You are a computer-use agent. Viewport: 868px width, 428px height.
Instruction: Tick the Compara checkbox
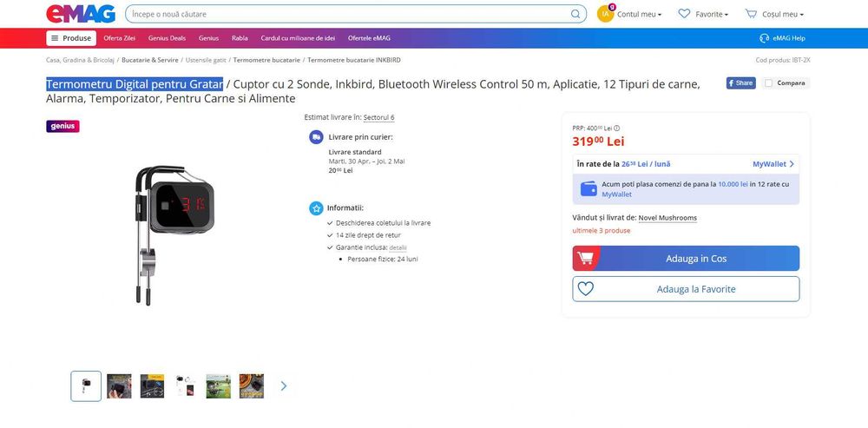pos(769,83)
